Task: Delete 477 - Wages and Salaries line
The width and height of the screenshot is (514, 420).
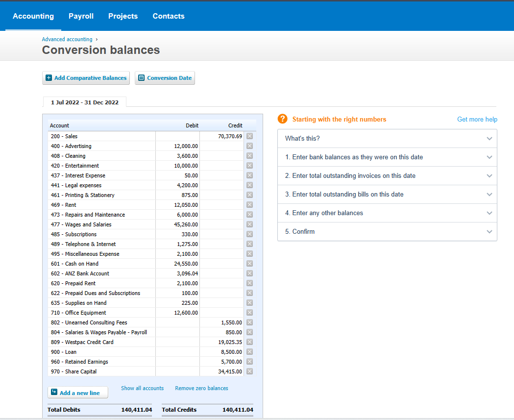Action: 249,224
